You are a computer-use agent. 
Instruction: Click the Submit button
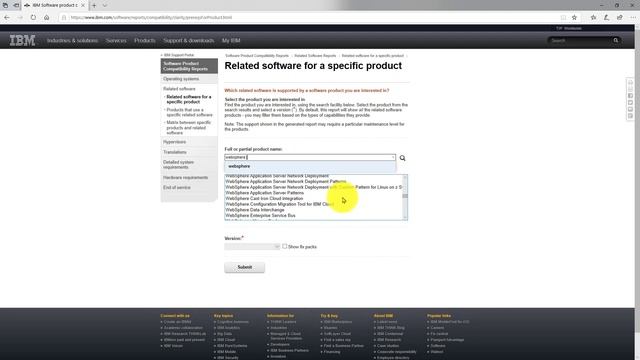[244, 267]
